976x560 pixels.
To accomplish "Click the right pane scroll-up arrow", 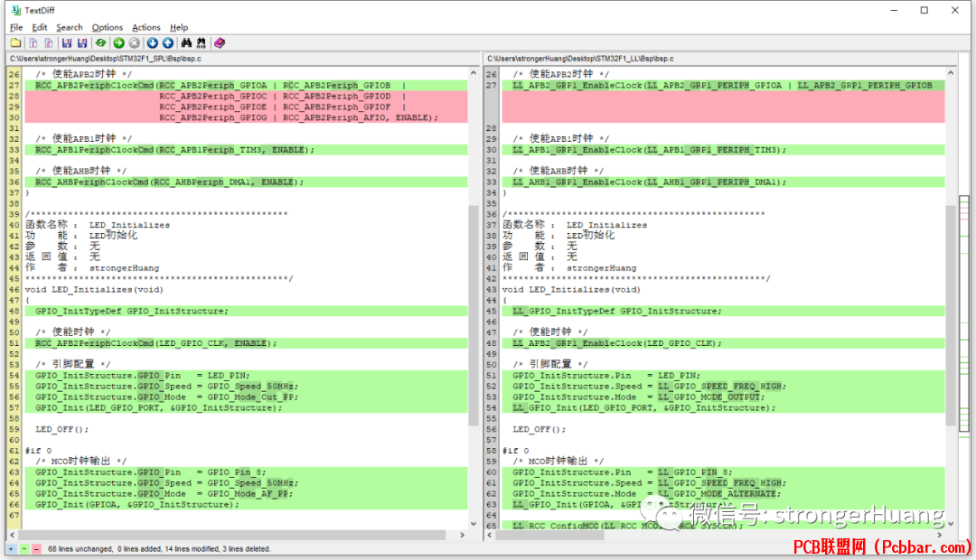I will pyautogui.click(x=951, y=73).
